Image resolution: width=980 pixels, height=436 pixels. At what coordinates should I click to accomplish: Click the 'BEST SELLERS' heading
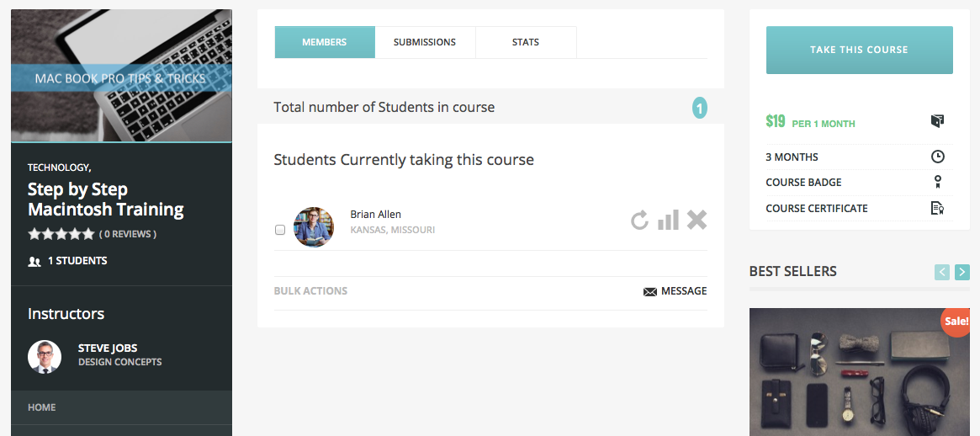pyautogui.click(x=793, y=272)
